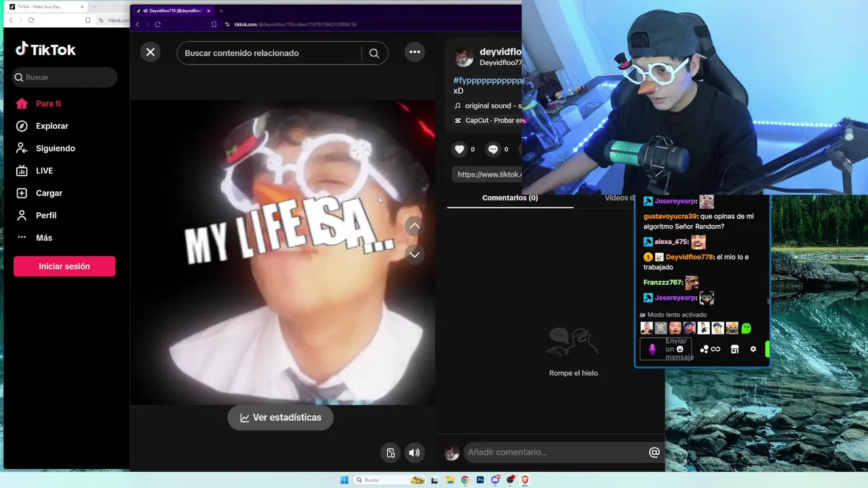Like the video with the heart icon
The image size is (868, 488).
click(460, 149)
